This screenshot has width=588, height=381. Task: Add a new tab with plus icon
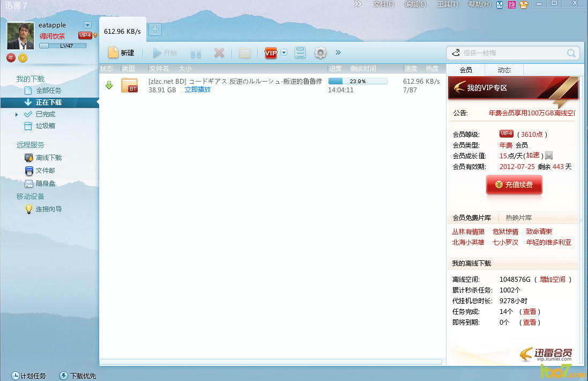[155, 30]
